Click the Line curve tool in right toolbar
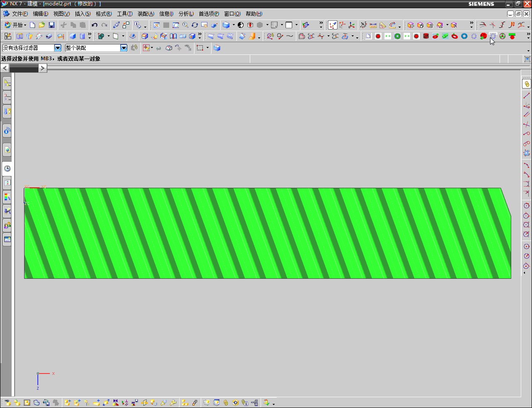This screenshot has height=408, width=532. point(527,96)
